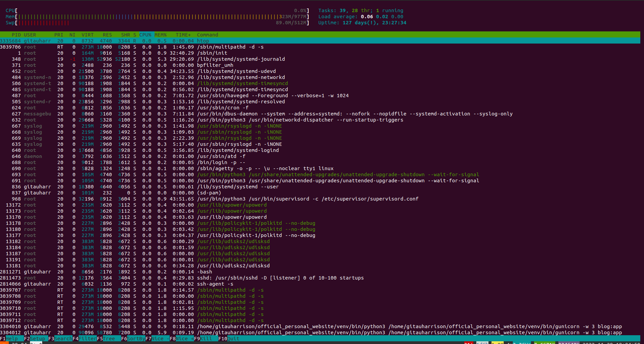Sort by the SHR column header
644x344 pixels.
[125, 35]
